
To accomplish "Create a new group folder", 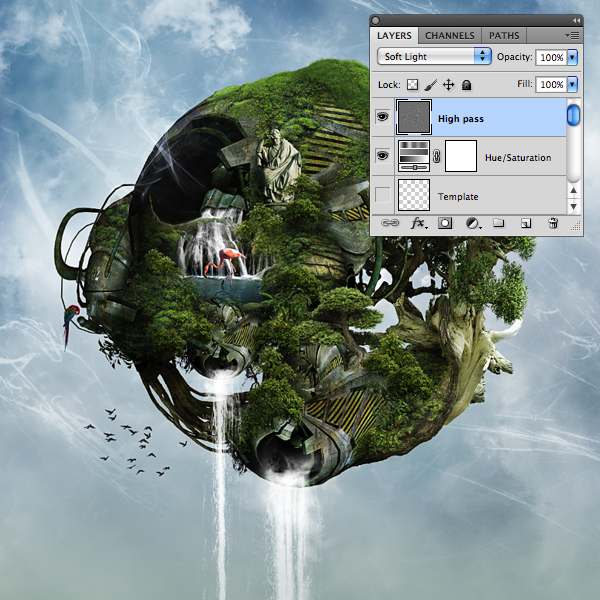I will point(498,223).
